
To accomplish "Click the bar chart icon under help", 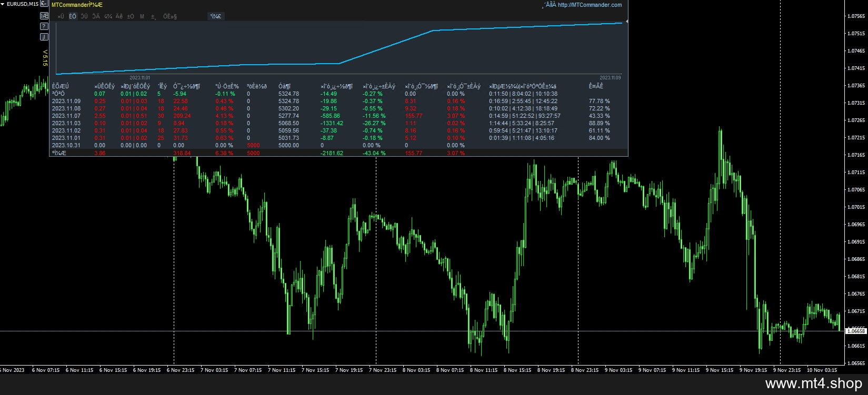I will click(44, 37).
